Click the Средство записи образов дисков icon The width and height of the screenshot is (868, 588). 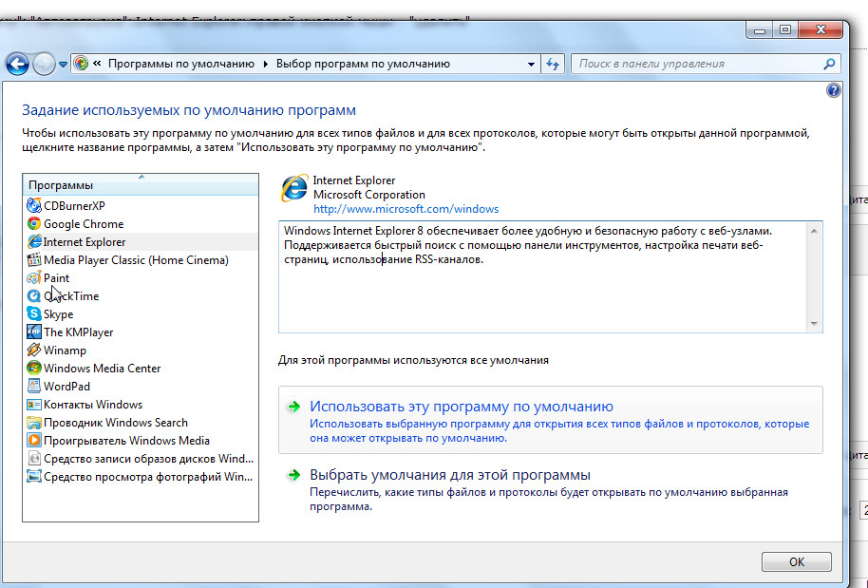(x=34, y=459)
